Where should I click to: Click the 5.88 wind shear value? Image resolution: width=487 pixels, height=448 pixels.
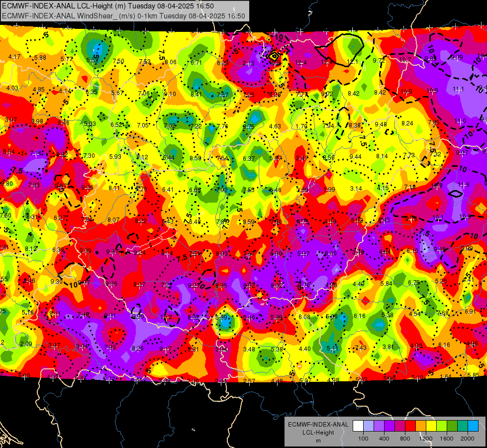point(40,58)
